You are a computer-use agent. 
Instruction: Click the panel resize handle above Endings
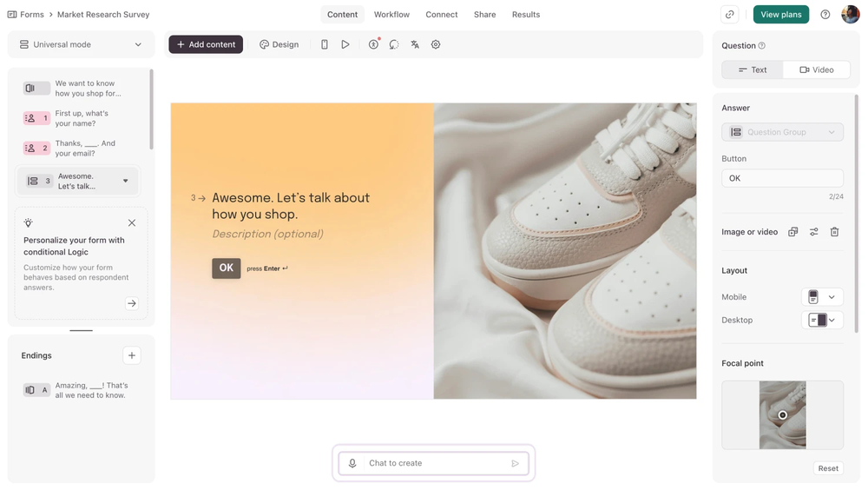click(x=81, y=330)
